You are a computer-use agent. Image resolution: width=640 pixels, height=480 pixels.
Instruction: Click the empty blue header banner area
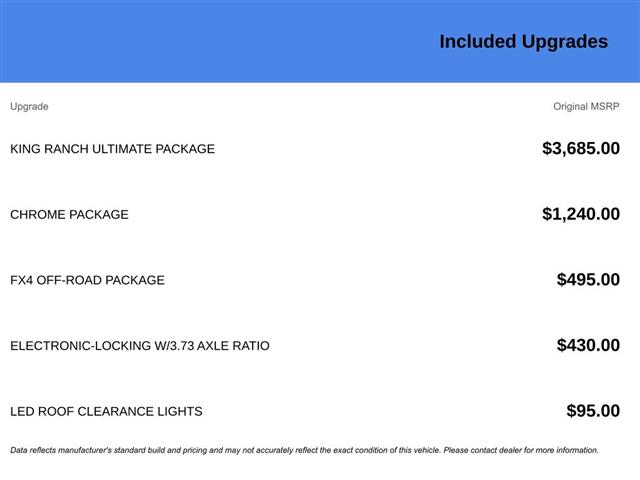point(200,42)
